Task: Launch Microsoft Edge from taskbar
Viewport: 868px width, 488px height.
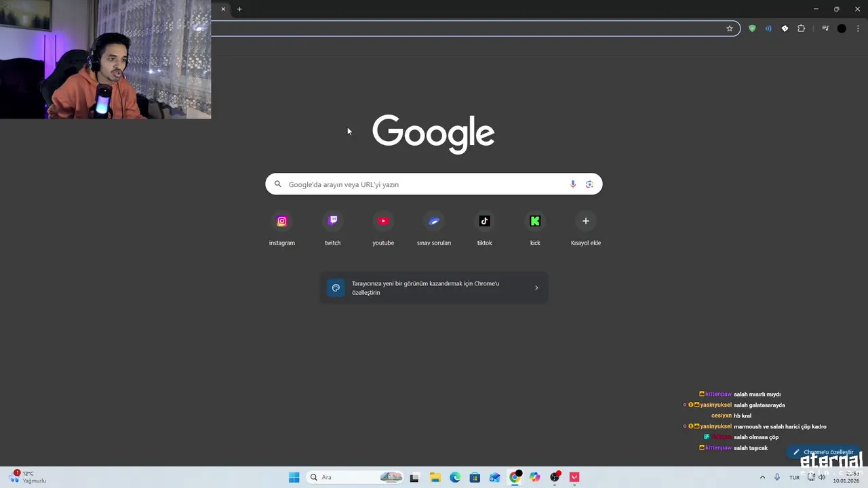Action: pyautogui.click(x=455, y=477)
